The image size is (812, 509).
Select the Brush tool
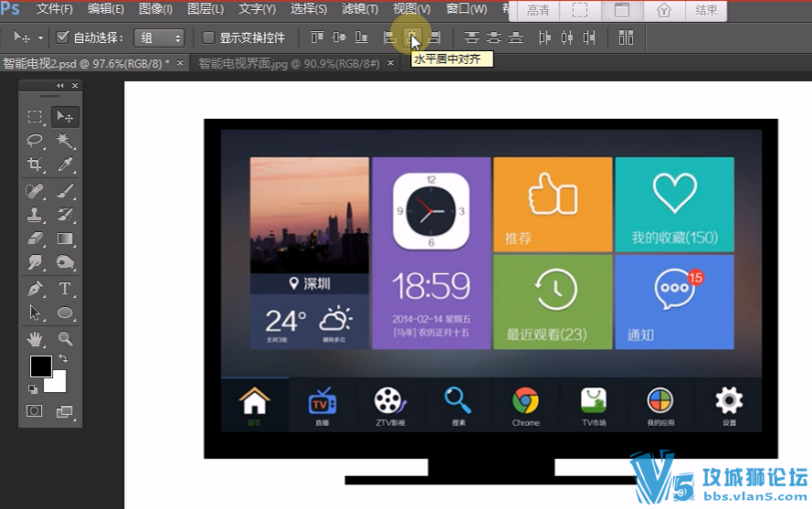(65, 191)
